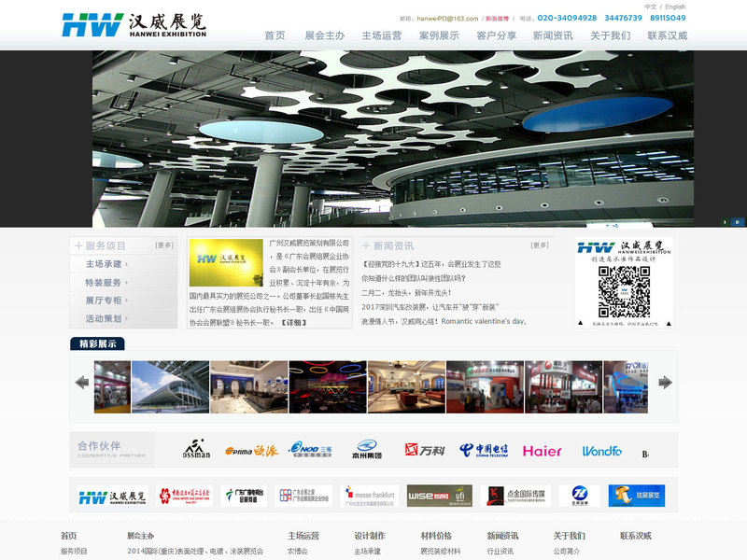Image resolution: width=747 pixels, height=560 pixels.
Task: Open footer link 服务项目
Action: click(74, 551)
